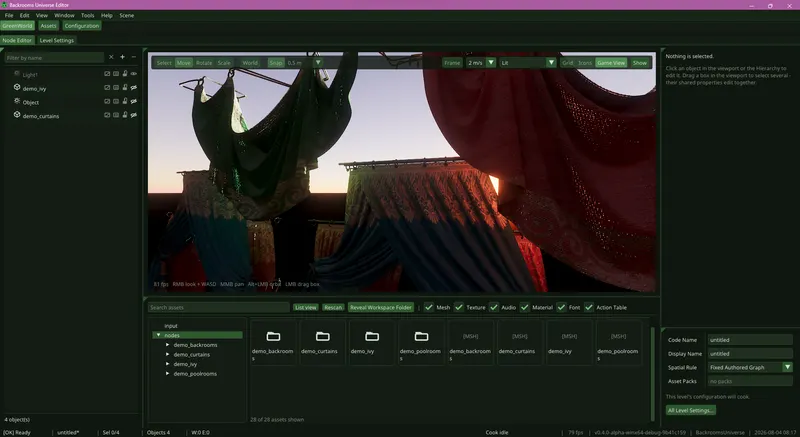
Task: Open the Lit shading mode dropdown
Action: tap(551, 63)
